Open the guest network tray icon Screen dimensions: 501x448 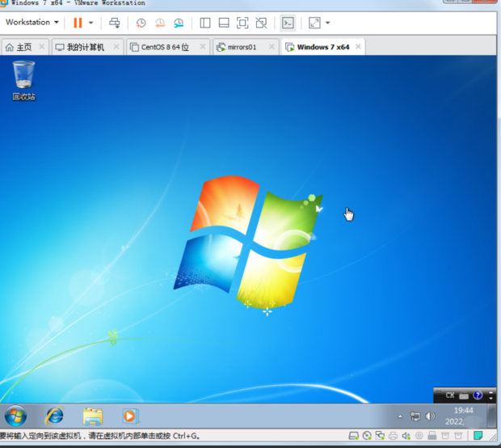pos(415,416)
